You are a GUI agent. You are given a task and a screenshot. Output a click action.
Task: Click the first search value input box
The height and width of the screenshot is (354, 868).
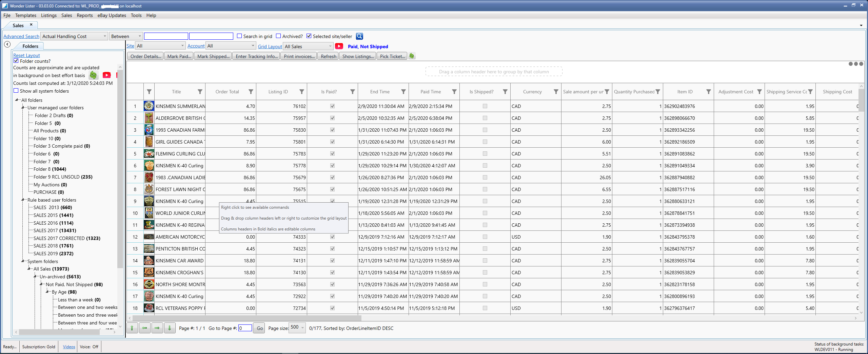tap(166, 36)
